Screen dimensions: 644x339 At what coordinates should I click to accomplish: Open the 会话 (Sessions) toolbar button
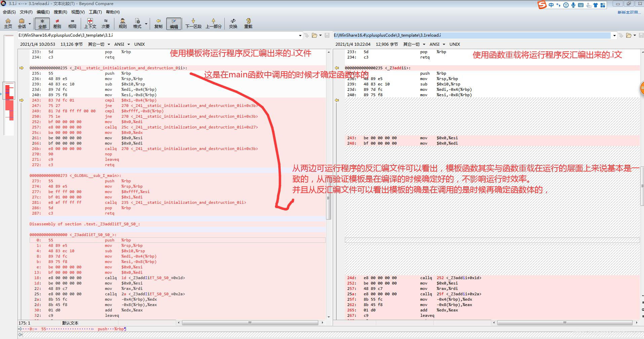click(22, 24)
